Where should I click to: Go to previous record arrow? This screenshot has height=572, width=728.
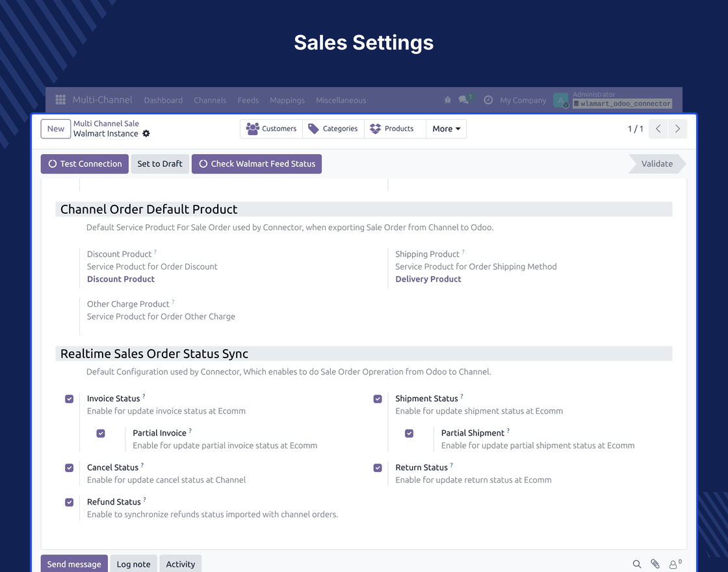pyautogui.click(x=658, y=129)
